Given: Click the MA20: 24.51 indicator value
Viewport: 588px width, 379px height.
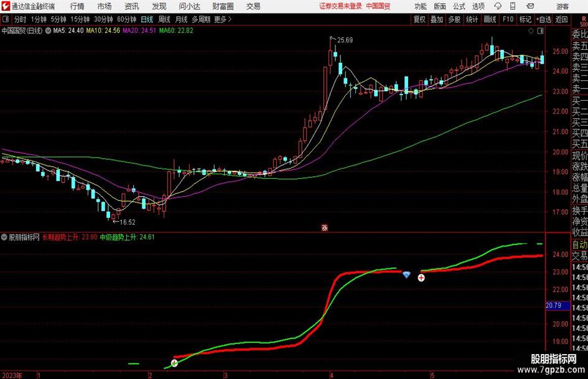Looking at the screenshot, I should [139, 30].
